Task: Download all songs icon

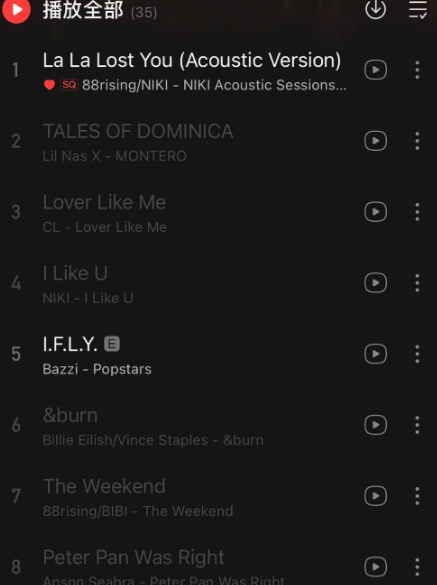Action: pos(375,9)
